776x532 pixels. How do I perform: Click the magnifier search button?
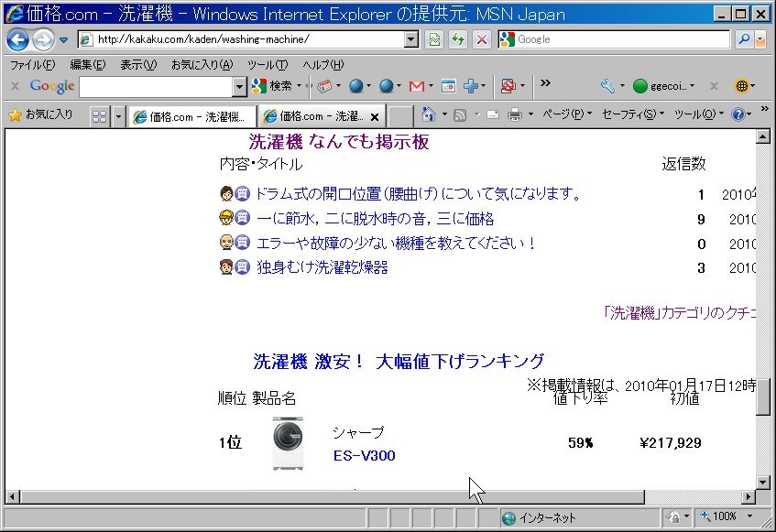click(743, 39)
